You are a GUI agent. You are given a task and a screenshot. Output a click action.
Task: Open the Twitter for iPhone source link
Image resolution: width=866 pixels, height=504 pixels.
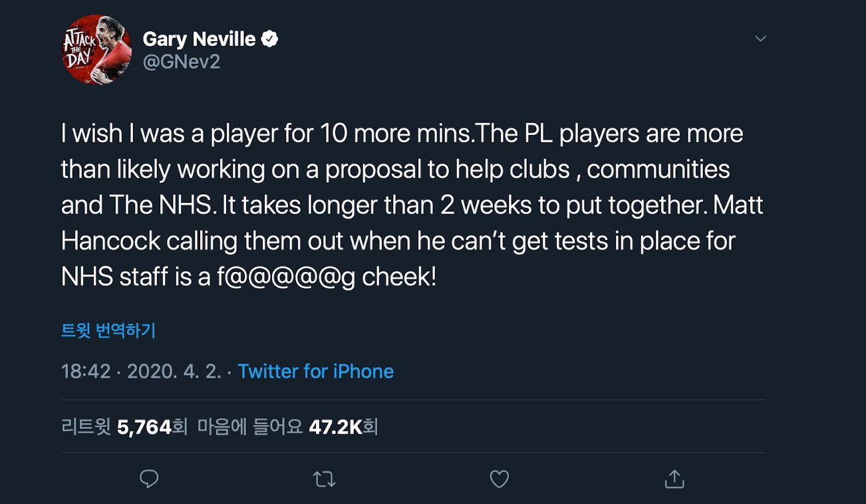pos(315,371)
